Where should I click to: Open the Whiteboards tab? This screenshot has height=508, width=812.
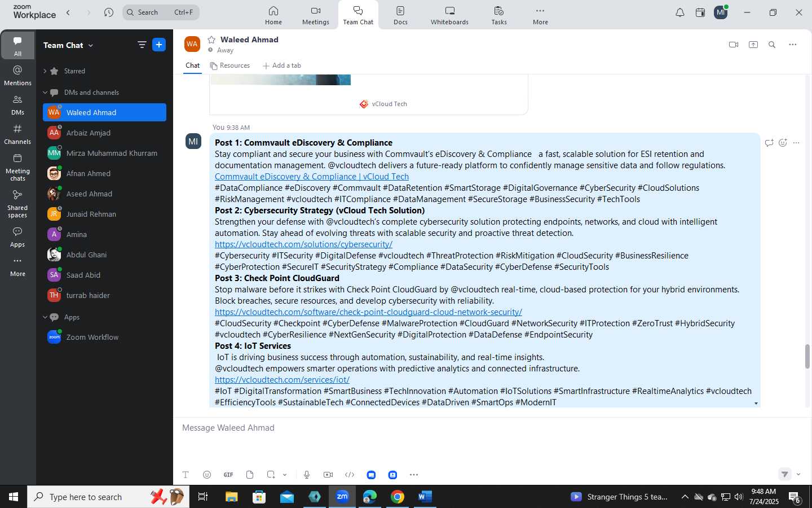449,15
